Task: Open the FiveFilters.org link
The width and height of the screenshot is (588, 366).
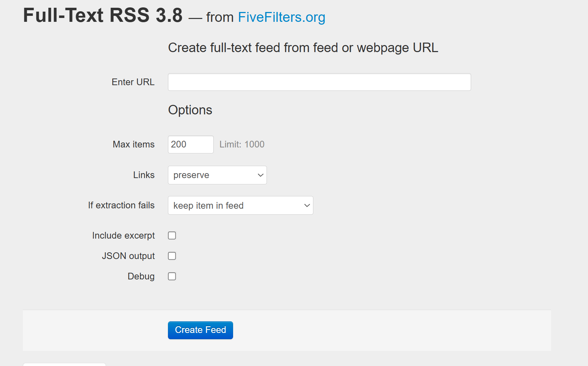Action: click(281, 17)
